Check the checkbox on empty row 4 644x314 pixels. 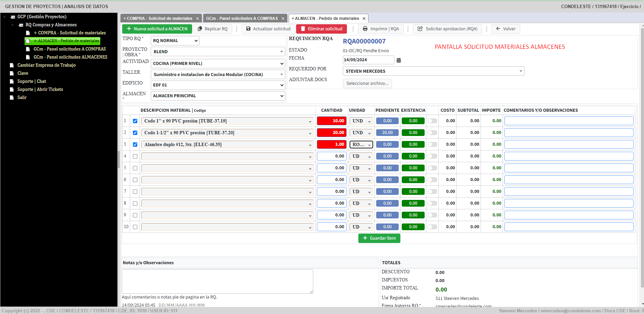135,156
